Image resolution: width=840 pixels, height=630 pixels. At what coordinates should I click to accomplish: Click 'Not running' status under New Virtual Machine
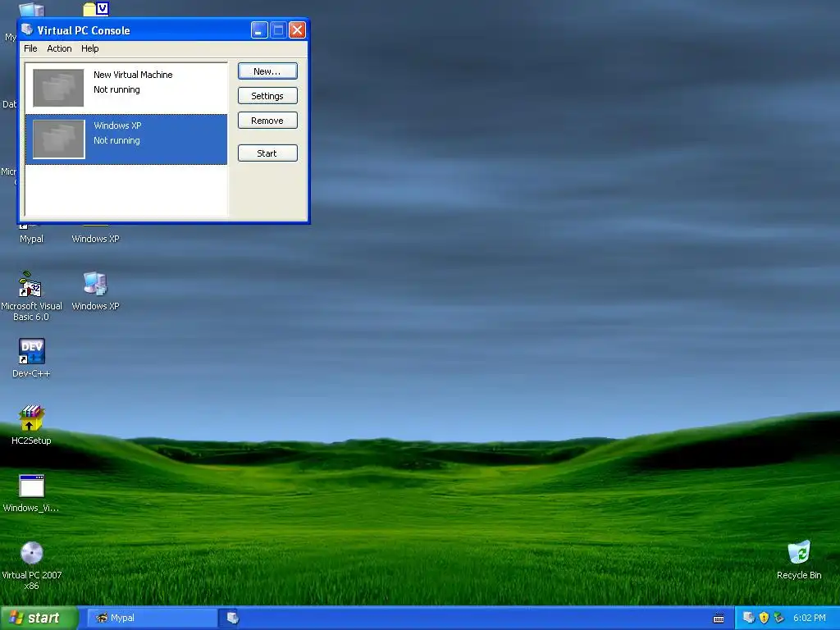[x=116, y=89]
